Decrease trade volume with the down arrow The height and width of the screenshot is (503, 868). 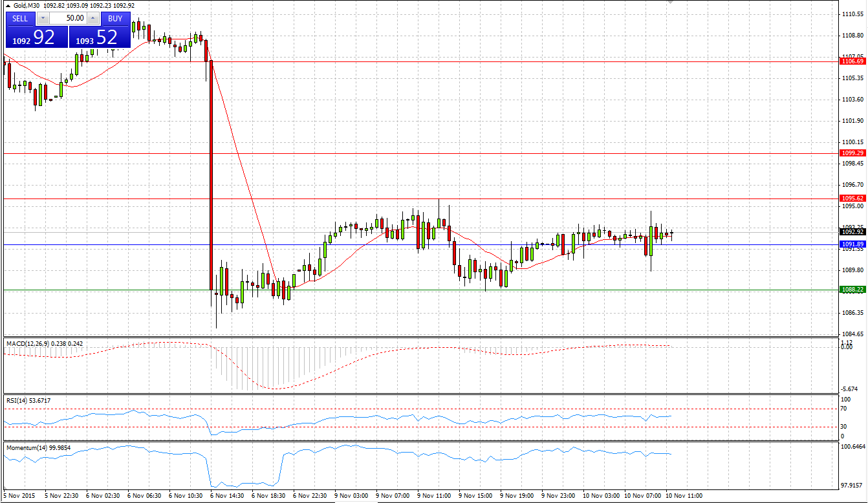[44, 18]
